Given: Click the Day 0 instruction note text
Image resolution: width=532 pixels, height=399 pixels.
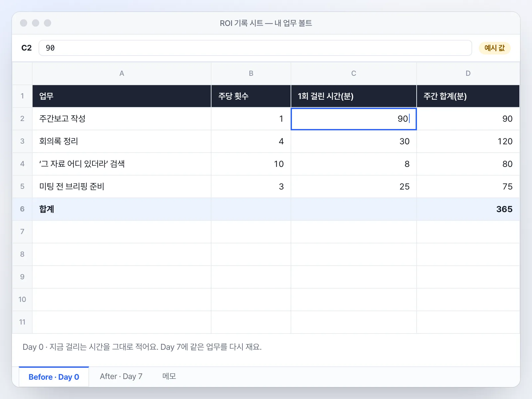Looking at the screenshot, I should point(142,347).
